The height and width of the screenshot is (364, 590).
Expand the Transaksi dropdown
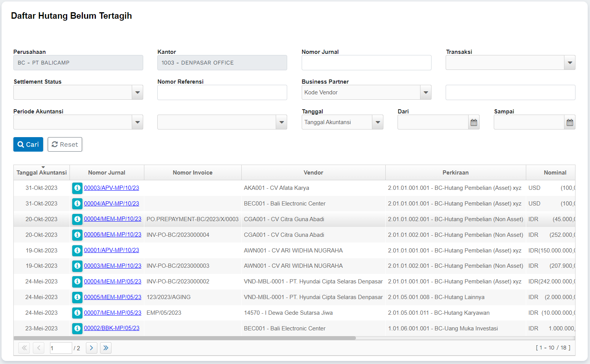pos(569,63)
